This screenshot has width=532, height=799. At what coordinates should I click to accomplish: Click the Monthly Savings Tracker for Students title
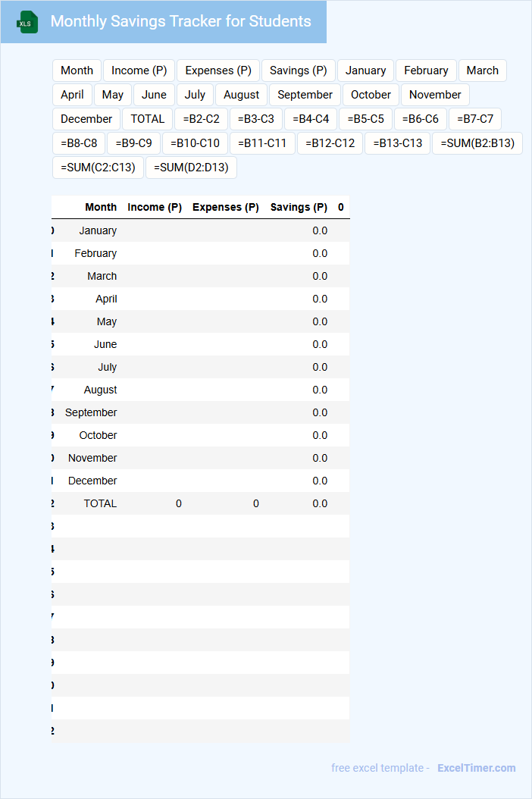coord(181,21)
